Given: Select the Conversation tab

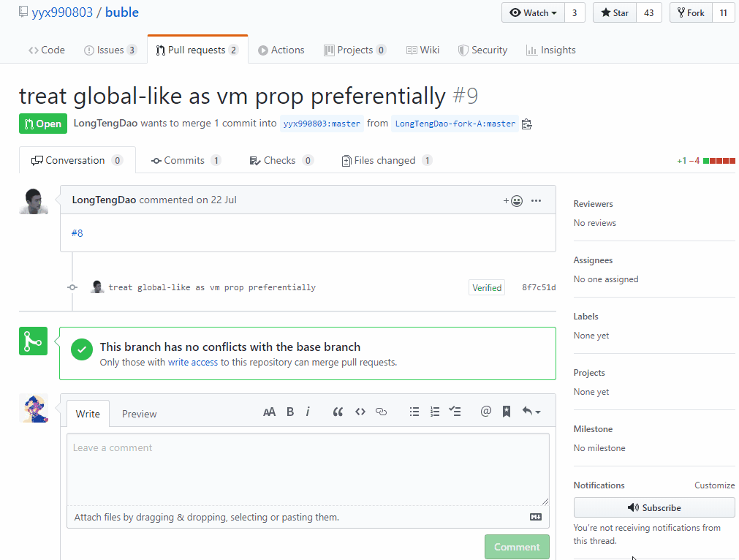Looking at the screenshot, I should (x=77, y=160).
